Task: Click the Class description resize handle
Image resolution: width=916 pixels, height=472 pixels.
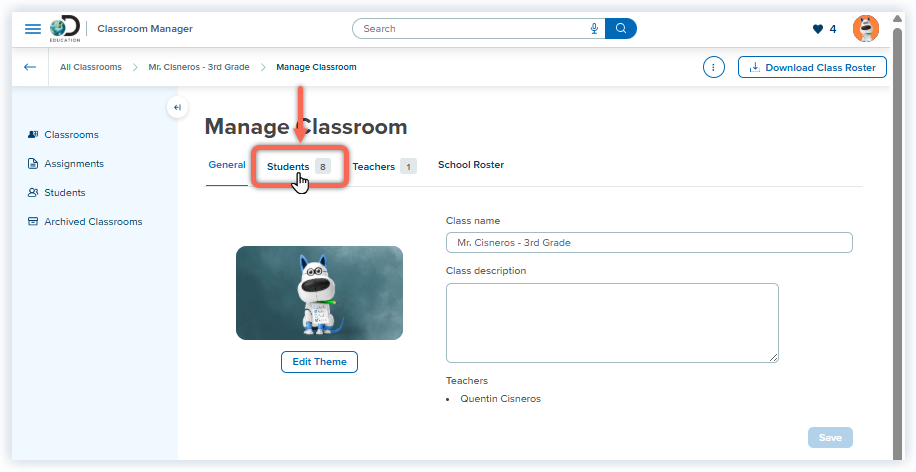Action: [x=774, y=358]
